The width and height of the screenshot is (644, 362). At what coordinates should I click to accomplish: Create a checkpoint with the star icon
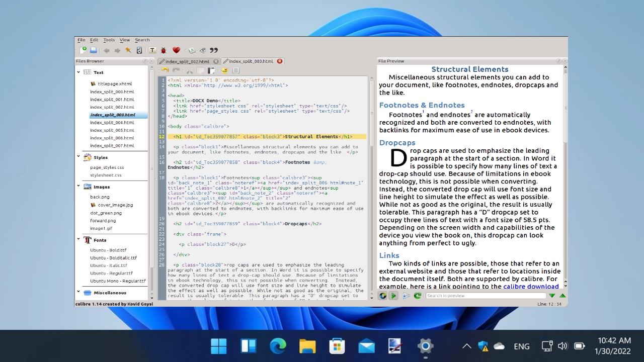tap(128, 50)
